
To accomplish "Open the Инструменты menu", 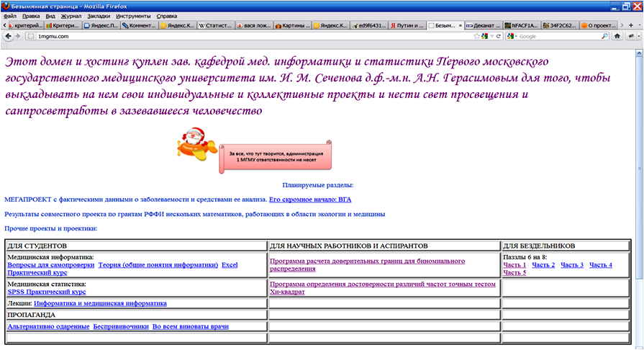I will tap(133, 16).
